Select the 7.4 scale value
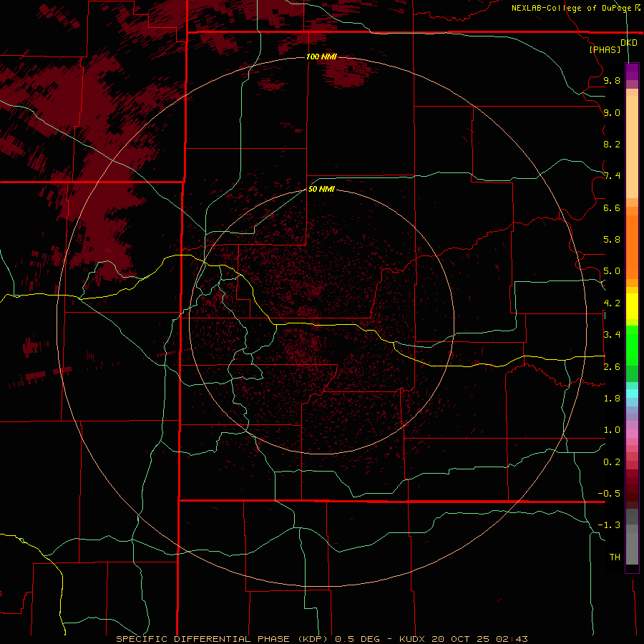The height and width of the screenshot is (644, 644). pyautogui.click(x=612, y=176)
